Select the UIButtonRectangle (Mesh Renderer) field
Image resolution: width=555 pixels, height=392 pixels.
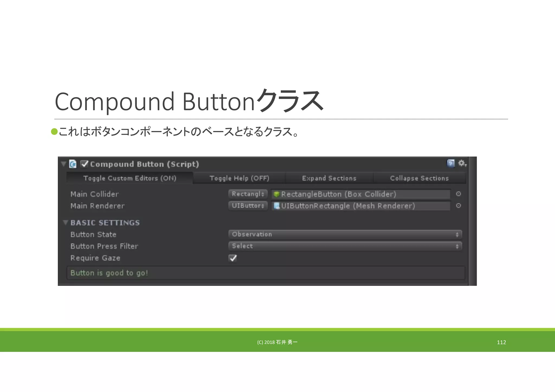(x=361, y=206)
